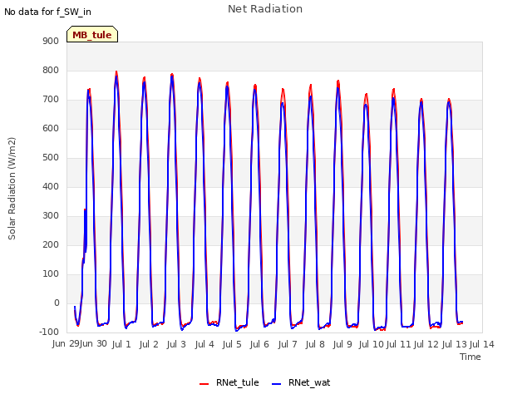
Task: Click the 'No data for f_SW_in' message
Action: [47, 12]
